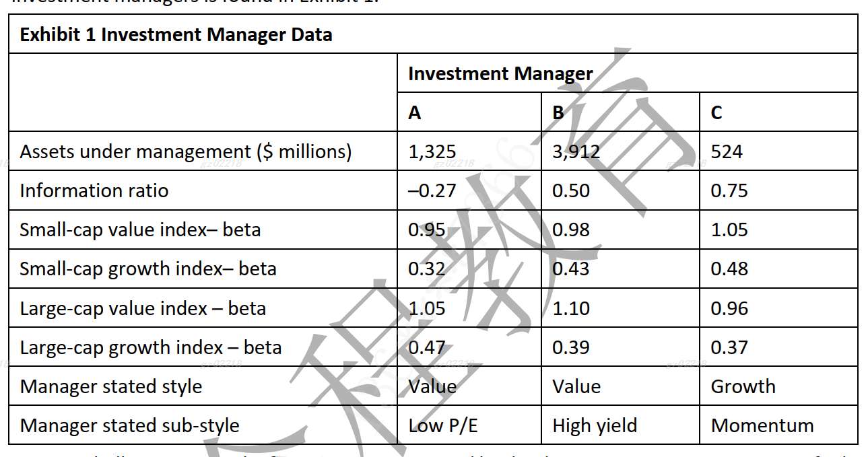Click the Momentum sub-style cell

(x=762, y=425)
